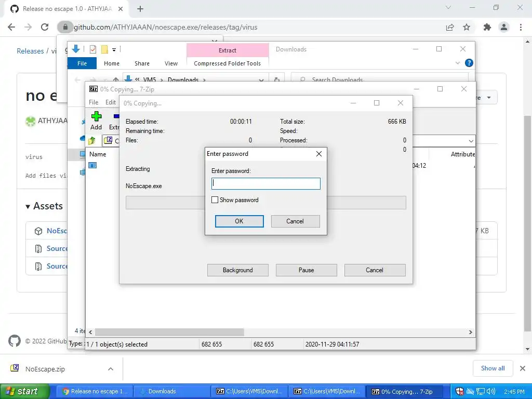
Task: Click the extraction progress bar
Action: 265,203
